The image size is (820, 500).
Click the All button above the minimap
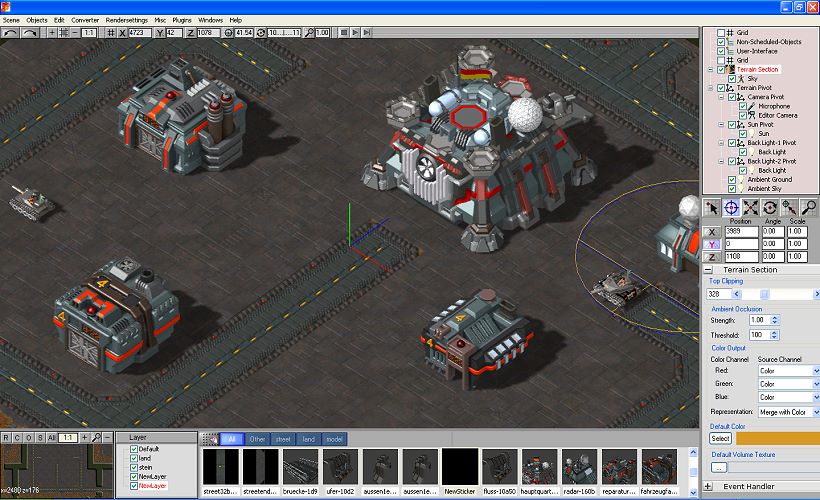pos(52,437)
